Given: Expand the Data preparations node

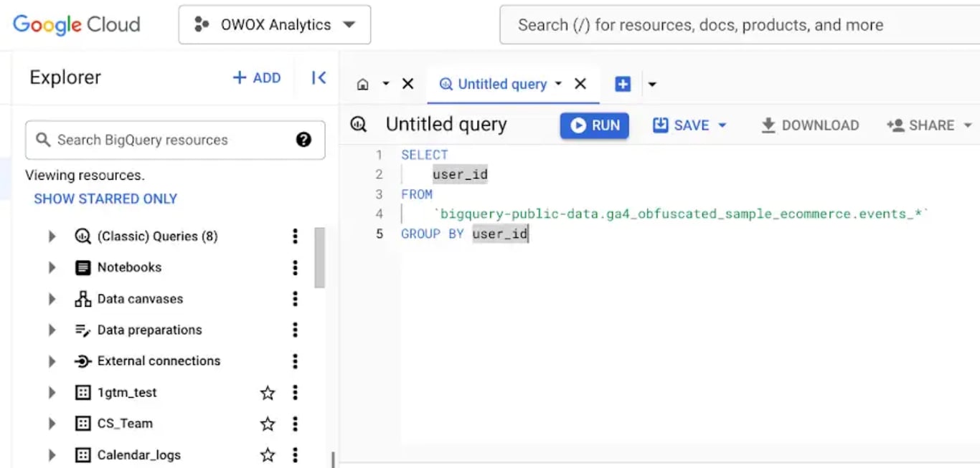Looking at the screenshot, I should coord(52,330).
